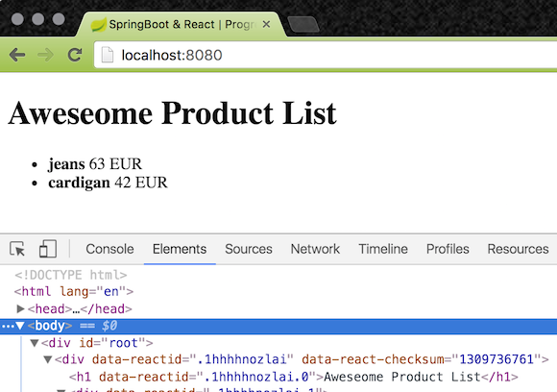Open the Resources tab

tap(518, 249)
